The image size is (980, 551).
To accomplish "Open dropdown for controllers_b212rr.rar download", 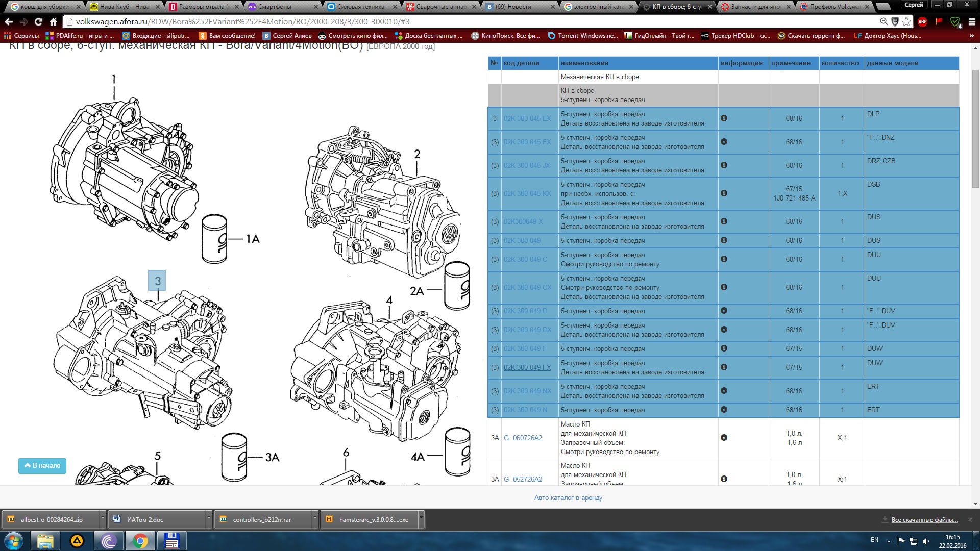I will [314, 519].
